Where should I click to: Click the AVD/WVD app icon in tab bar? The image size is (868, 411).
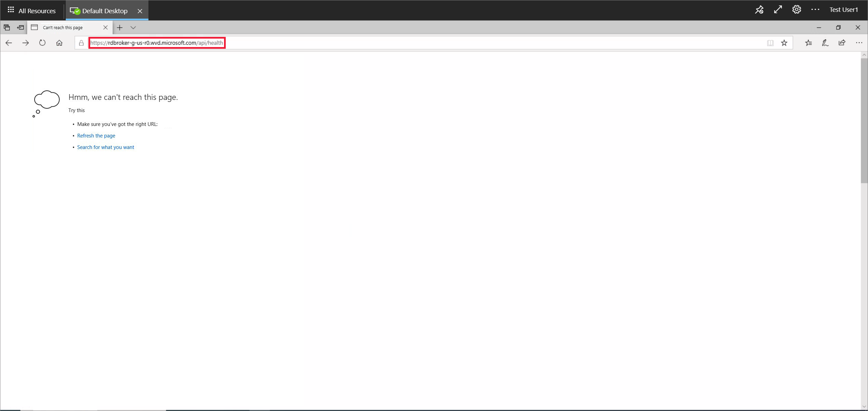[75, 10]
